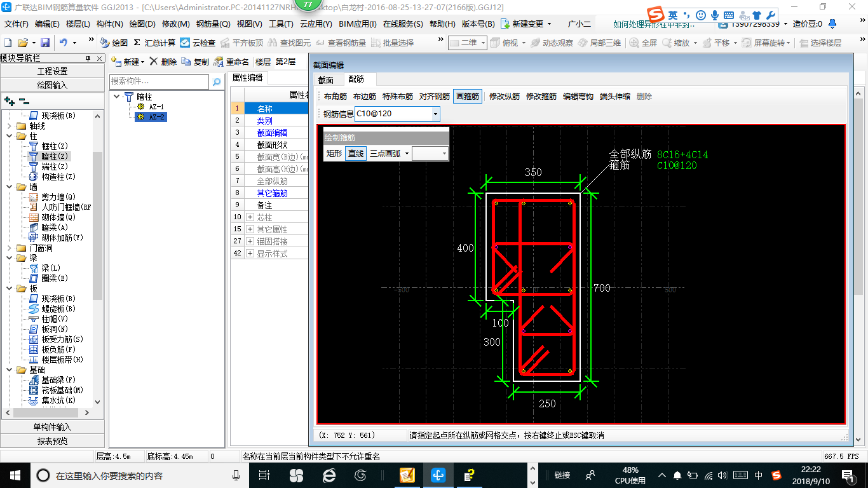Open the 钢筋量(Q) menu
Screen dimensions: 868x488
pos(214,24)
